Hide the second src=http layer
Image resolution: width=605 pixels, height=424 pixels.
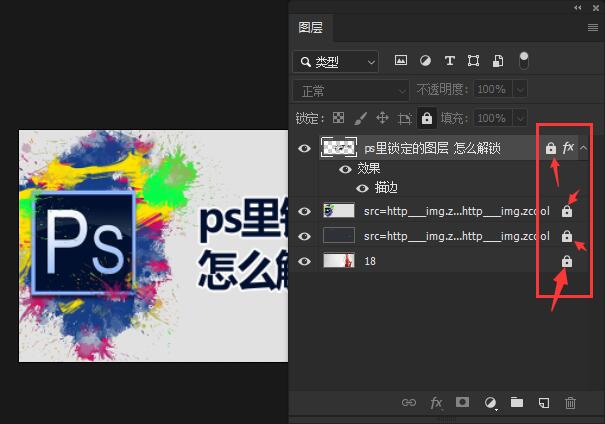point(304,236)
